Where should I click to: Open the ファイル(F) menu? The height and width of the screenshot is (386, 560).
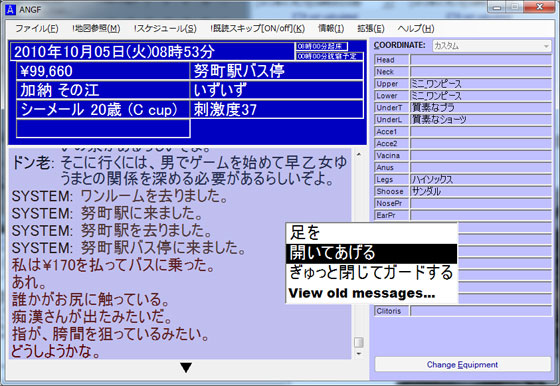coord(37,28)
